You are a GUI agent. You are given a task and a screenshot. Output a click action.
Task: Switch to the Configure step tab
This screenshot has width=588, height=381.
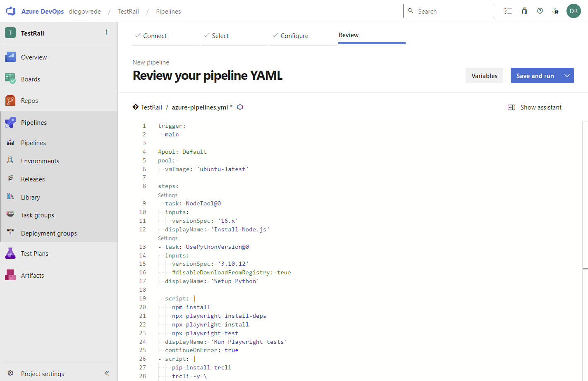(294, 36)
